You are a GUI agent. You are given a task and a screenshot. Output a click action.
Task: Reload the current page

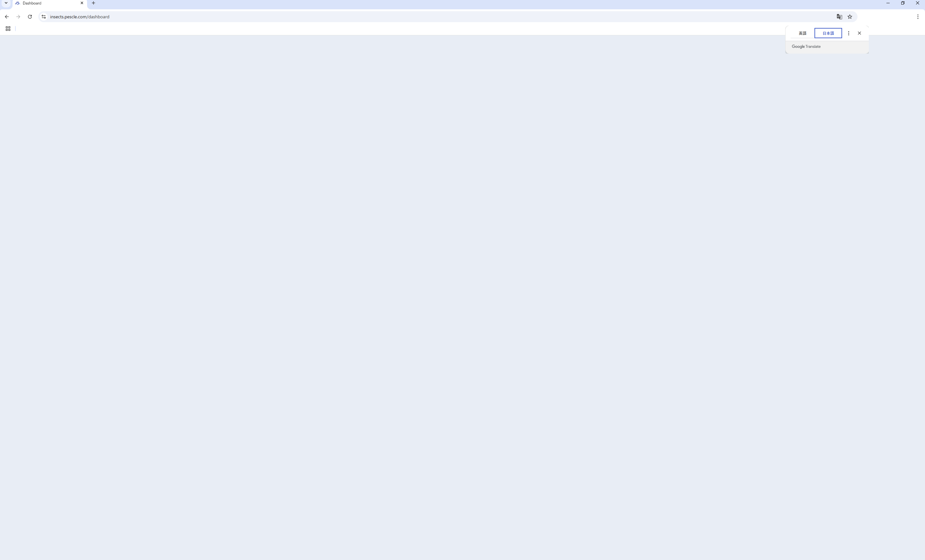(30, 17)
